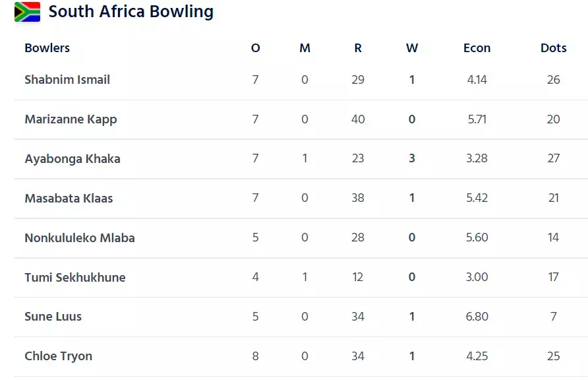Open Shabnim Ismail's player link

pos(67,80)
